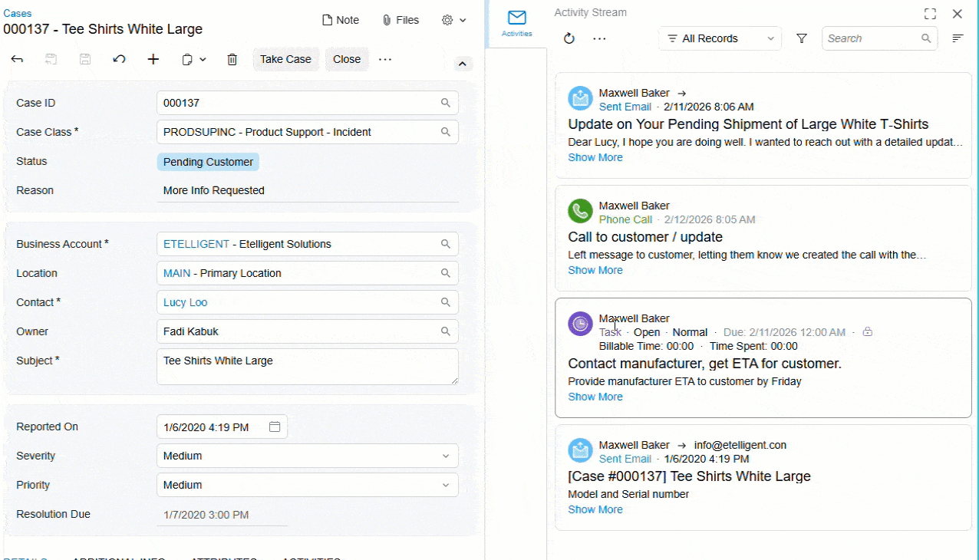Expand Activity Stream to full screen

click(x=930, y=14)
